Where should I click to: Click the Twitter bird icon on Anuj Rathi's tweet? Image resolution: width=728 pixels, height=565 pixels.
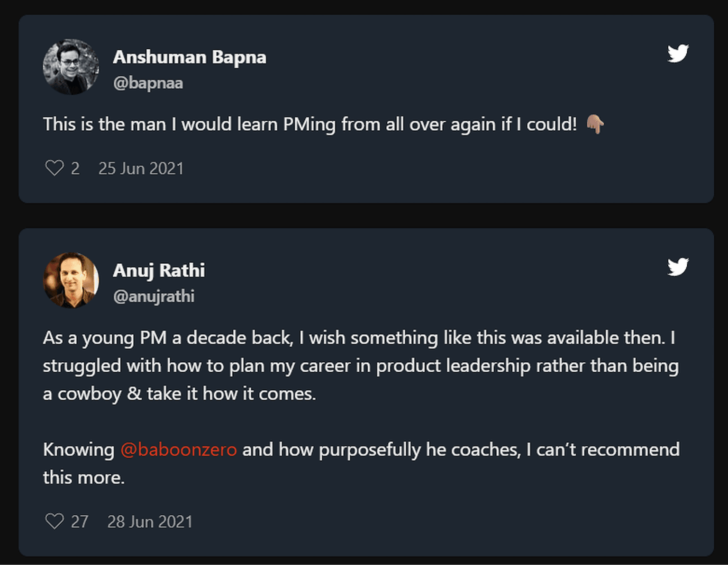[678, 267]
